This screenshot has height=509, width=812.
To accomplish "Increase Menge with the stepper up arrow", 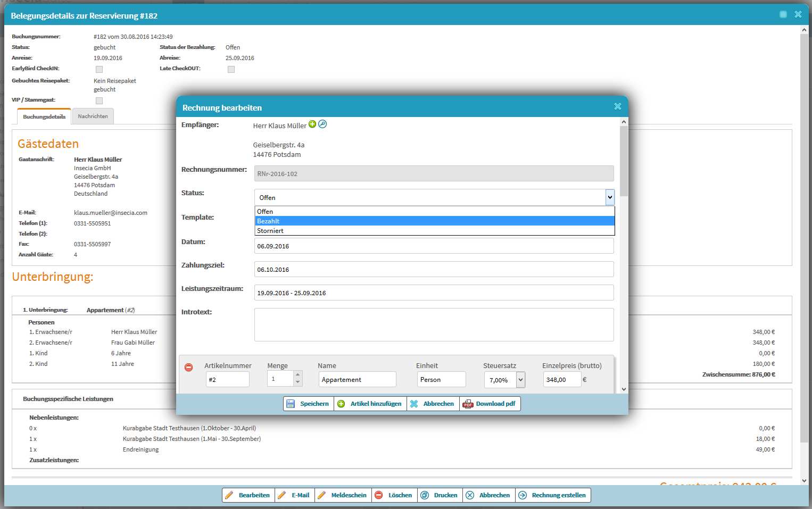I will click(297, 375).
